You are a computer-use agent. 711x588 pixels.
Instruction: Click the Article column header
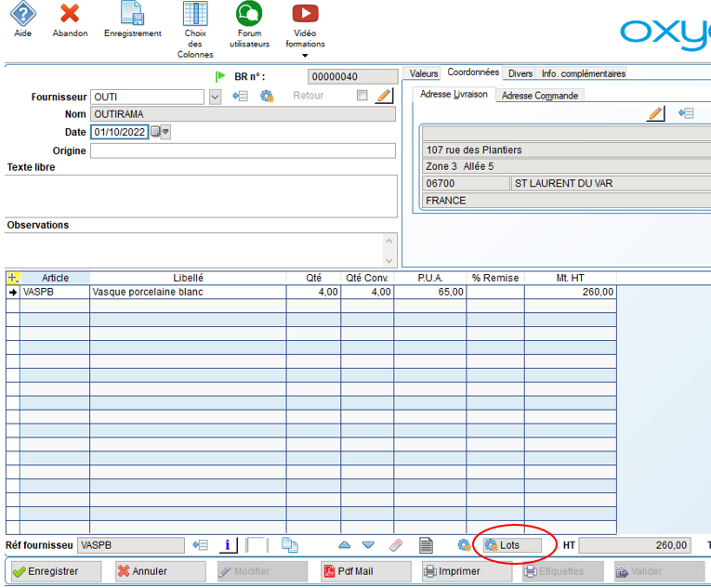click(55, 278)
